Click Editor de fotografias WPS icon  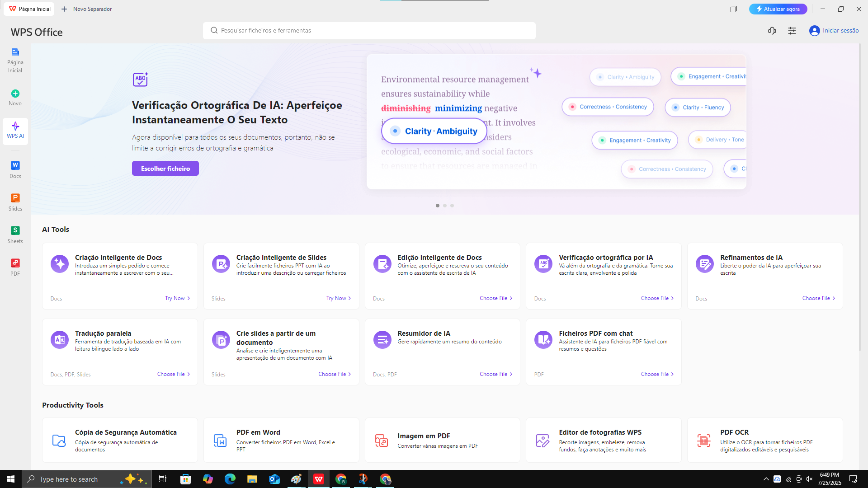[x=542, y=440]
